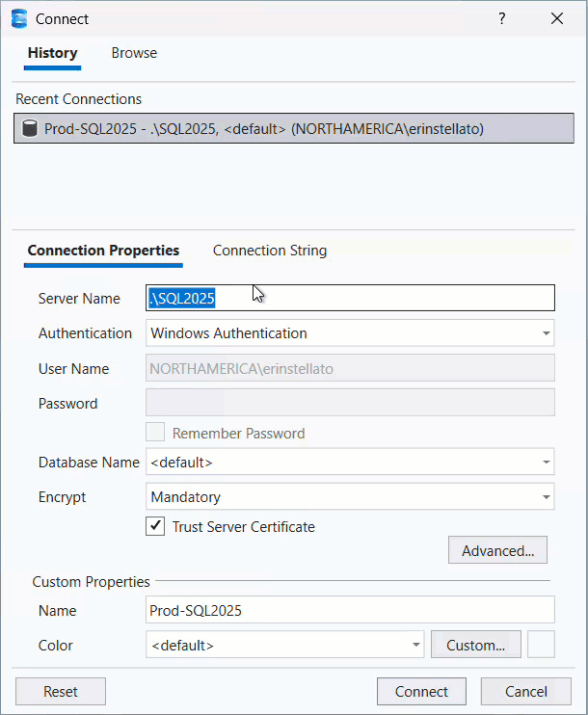
Task: Click the Connect button
Action: [421, 691]
